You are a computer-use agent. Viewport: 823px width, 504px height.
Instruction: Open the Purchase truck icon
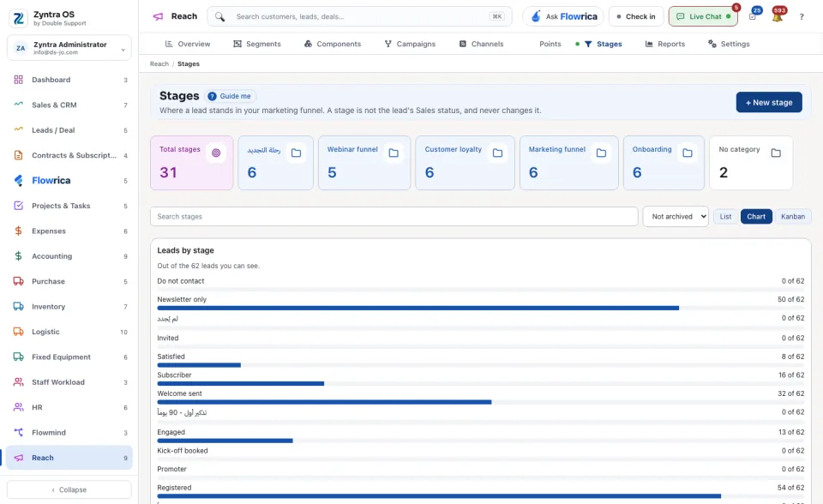18,281
